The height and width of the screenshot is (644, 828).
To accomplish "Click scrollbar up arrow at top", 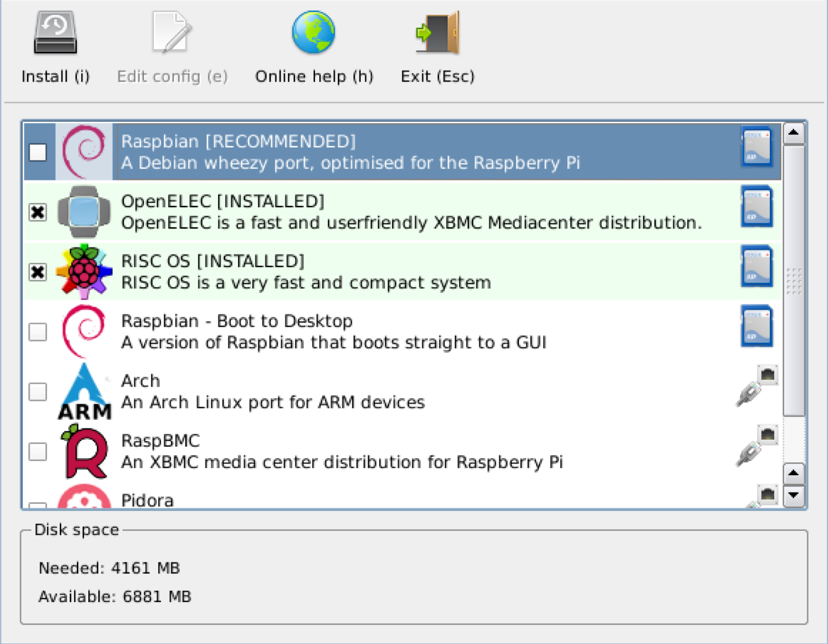I will pyautogui.click(x=794, y=133).
